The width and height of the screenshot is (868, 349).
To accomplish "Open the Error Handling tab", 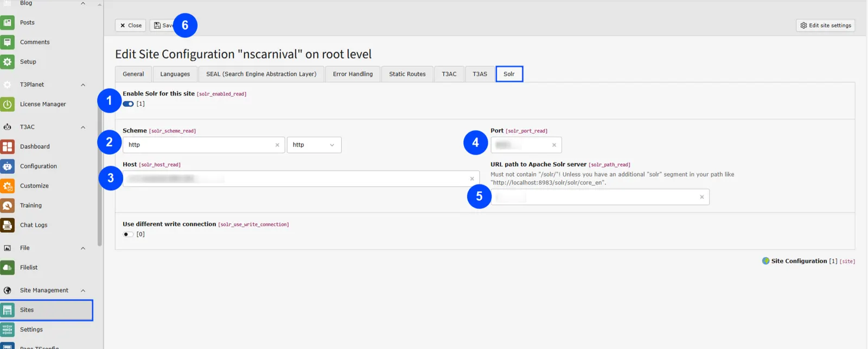I will (x=353, y=74).
